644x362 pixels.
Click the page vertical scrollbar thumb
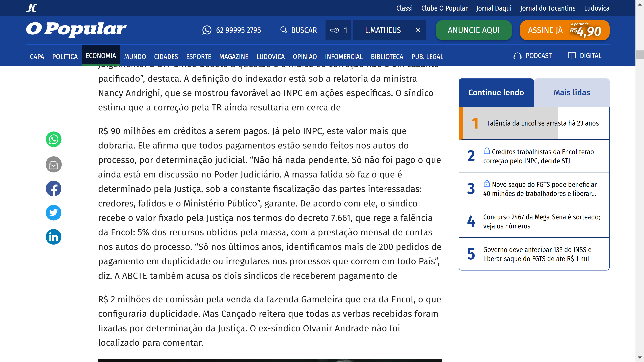(639, 55)
